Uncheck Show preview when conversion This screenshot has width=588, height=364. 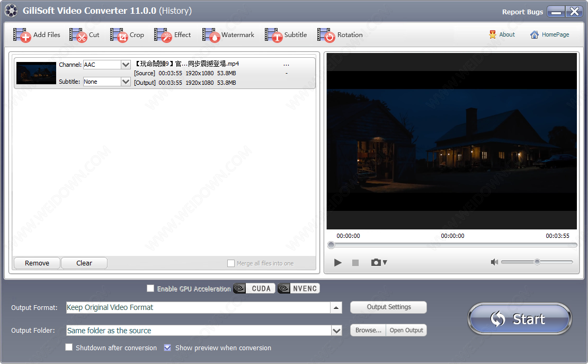coord(167,348)
